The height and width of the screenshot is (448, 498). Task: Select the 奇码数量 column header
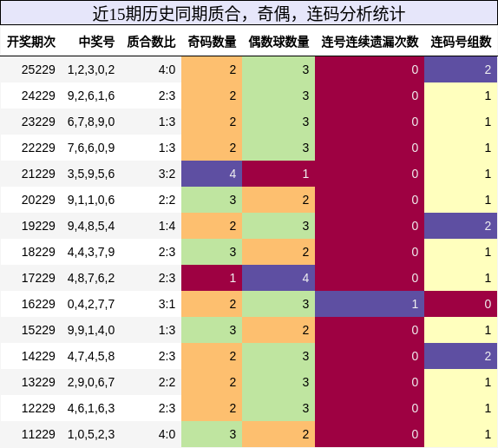pyautogui.click(x=213, y=42)
